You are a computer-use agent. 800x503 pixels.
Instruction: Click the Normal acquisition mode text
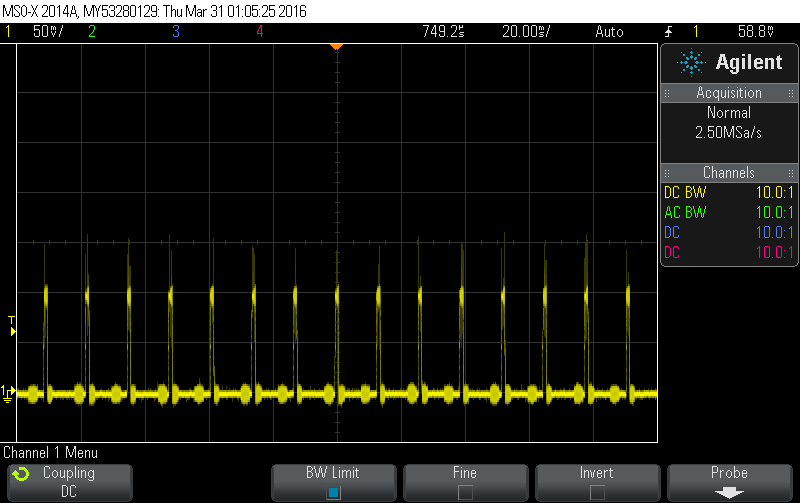click(729, 113)
